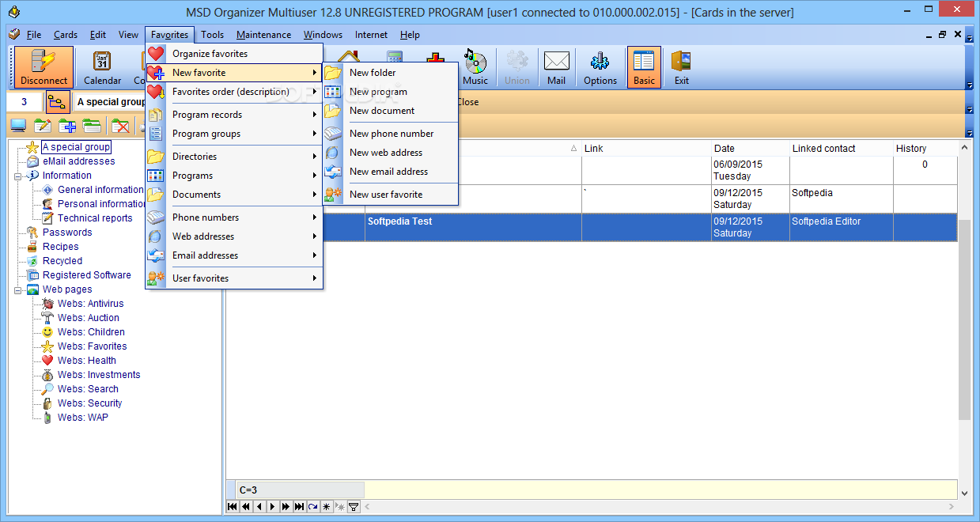This screenshot has width=980, height=522.
Task: Open the Maintenance menu
Action: (263, 35)
